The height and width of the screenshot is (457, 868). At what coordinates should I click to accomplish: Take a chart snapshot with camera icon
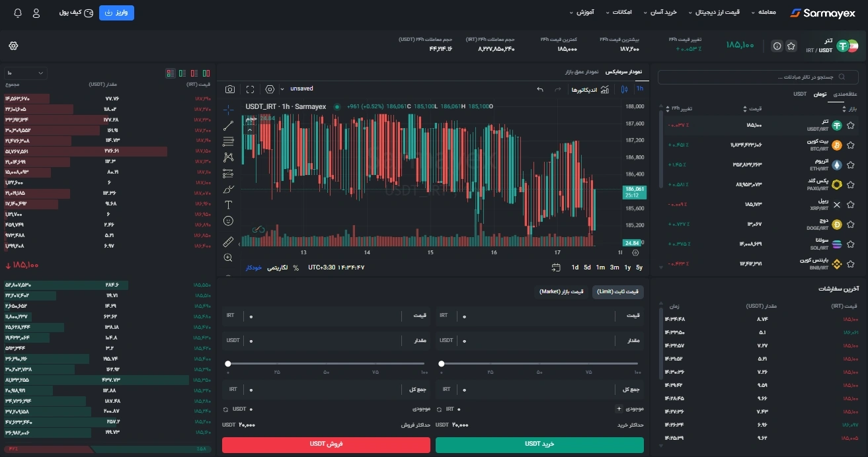[x=229, y=89]
